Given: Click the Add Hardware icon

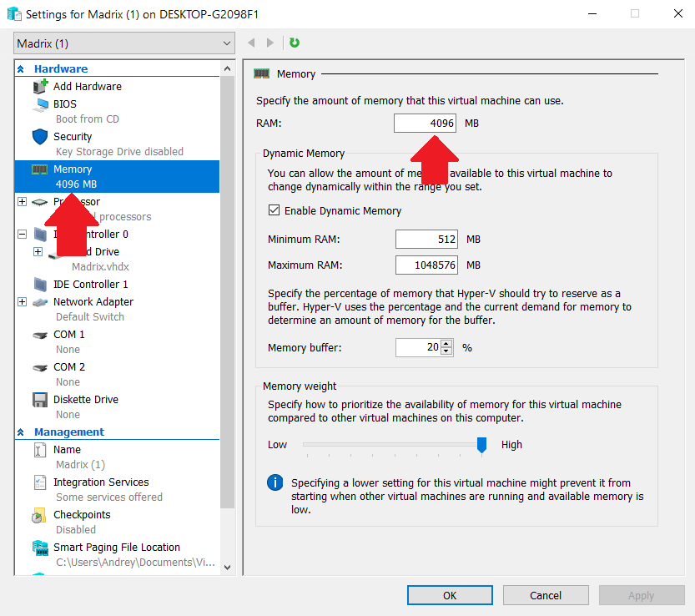Looking at the screenshot, I should coord(40,86).
